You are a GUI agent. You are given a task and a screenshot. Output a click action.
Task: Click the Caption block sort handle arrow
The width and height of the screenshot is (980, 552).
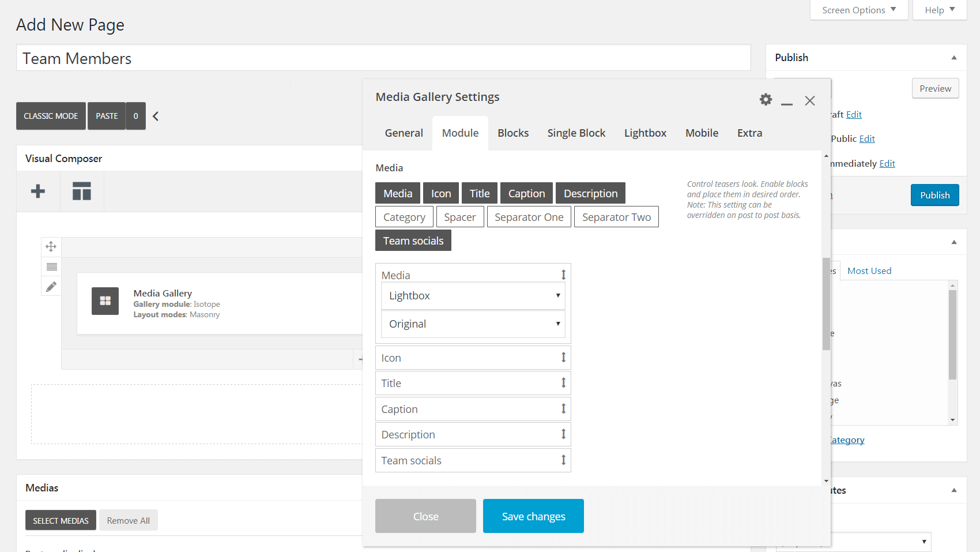(x=563, y=408)
